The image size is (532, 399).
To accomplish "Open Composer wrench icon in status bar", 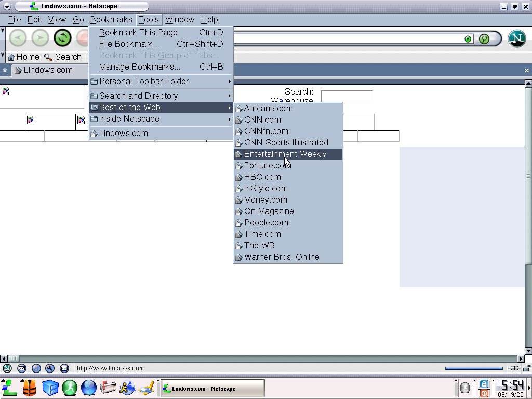I will coord(50,368).
